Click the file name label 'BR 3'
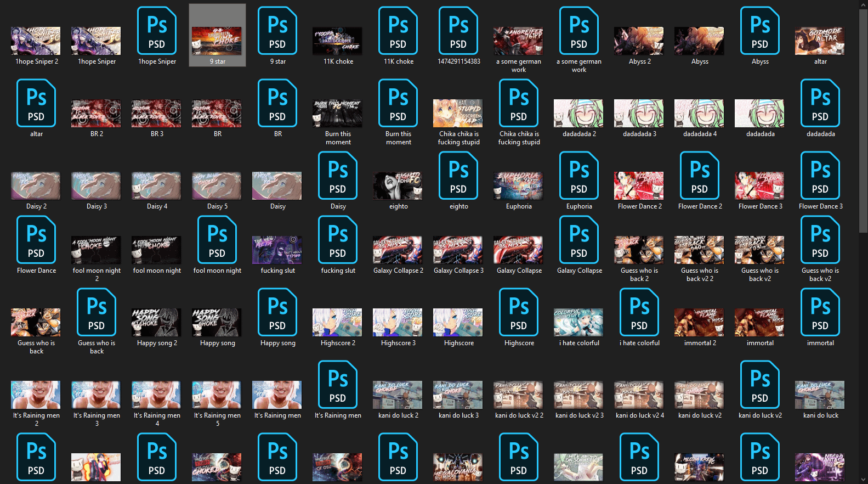The height and width of the screenshot is (484, 868). [157, 134]
